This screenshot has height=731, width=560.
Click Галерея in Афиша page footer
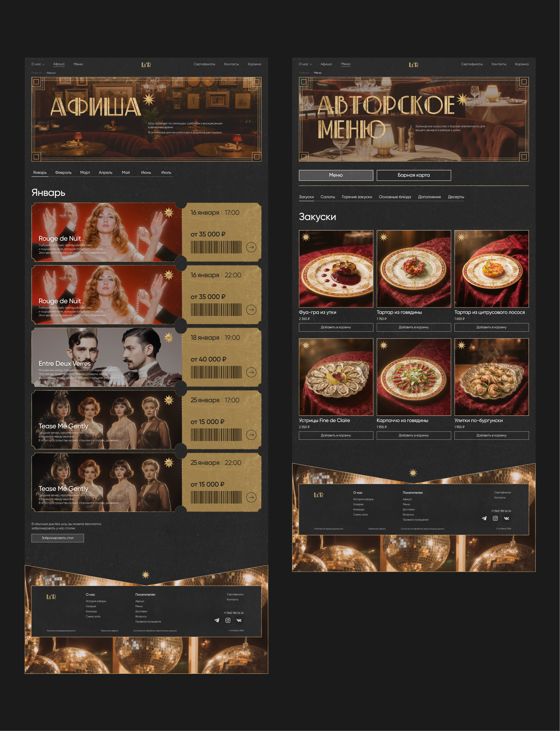click(91, 606)
